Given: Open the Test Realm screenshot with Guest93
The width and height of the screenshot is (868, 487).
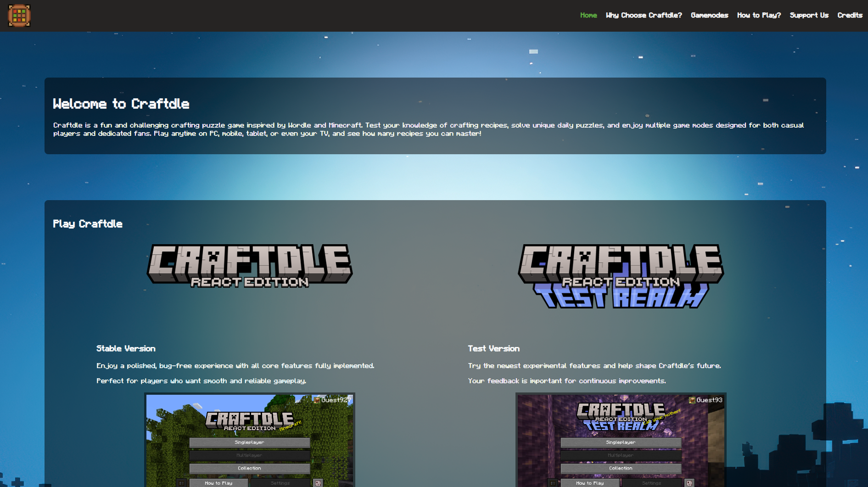Looking at the screenshot, I should point(621,440).
